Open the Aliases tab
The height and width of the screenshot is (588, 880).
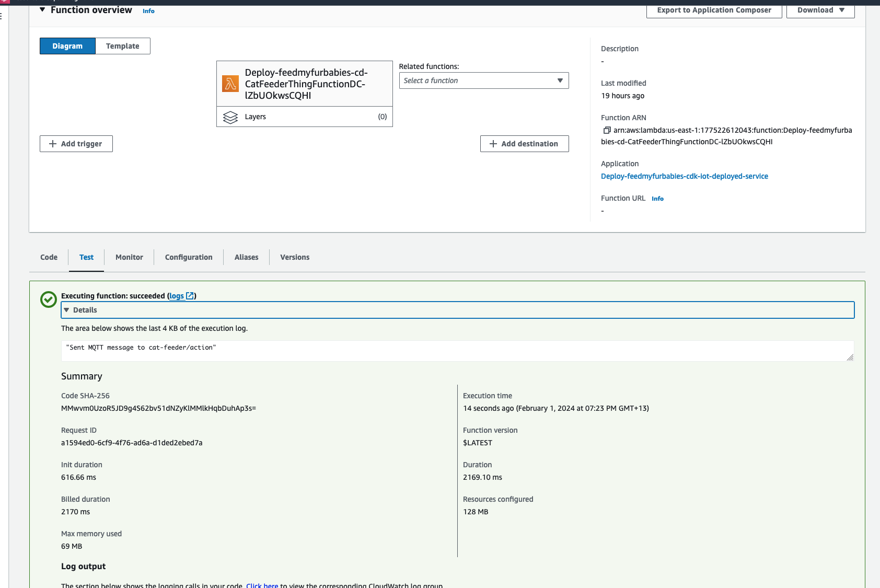(247, 257)
